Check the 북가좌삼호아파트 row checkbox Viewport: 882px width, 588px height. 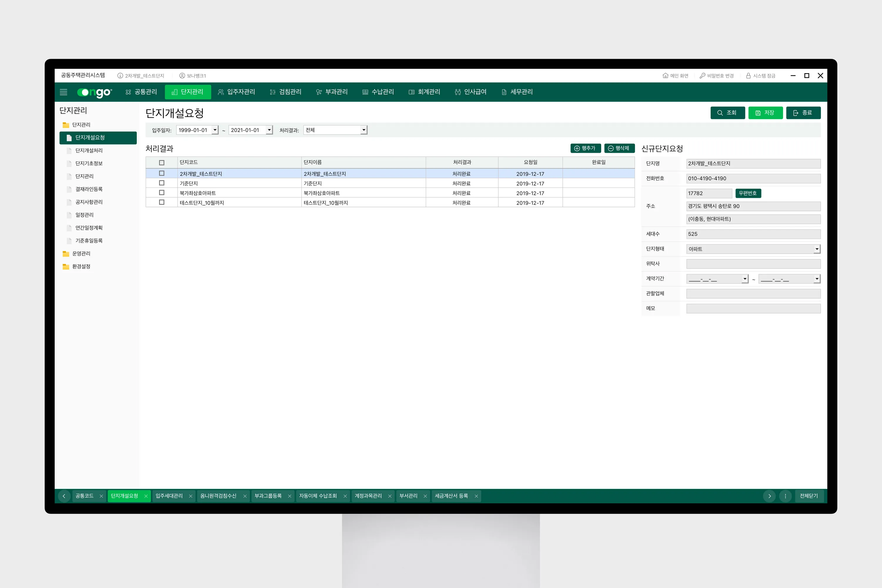[162, 193]
